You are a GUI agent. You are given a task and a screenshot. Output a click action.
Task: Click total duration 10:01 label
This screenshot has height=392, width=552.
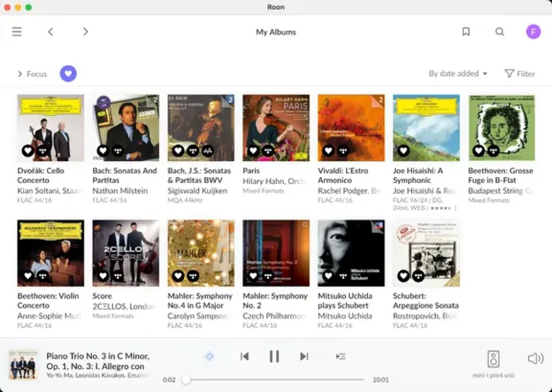click(x=381, y=380)
